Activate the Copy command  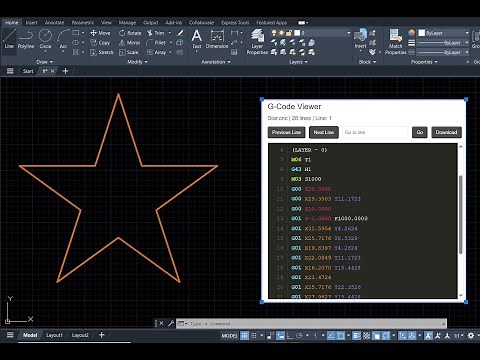[100, 43]
